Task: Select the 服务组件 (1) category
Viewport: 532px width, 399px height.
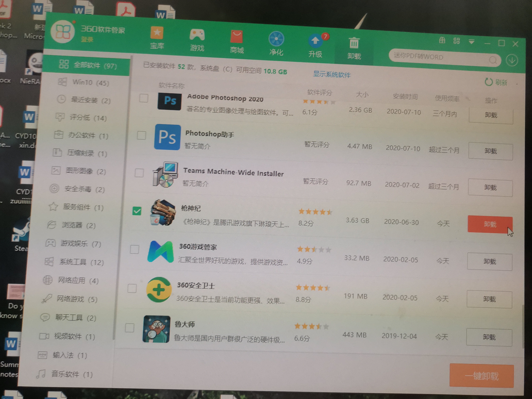Action: pyautogui.click(x=76, y=207)
